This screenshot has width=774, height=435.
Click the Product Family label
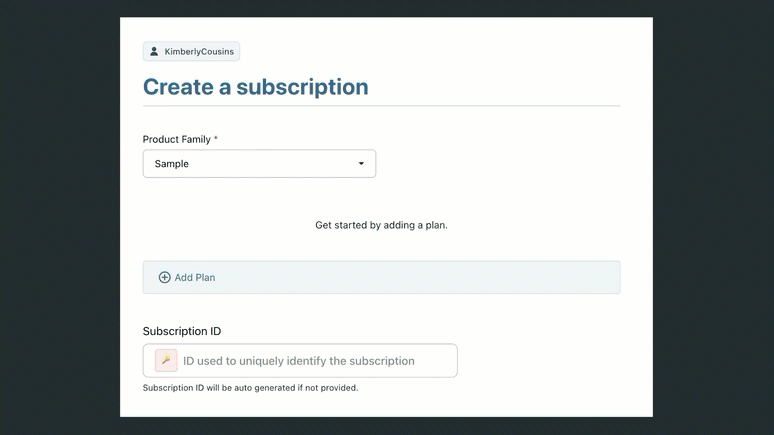pyautogui.click(x=176, y=139)
